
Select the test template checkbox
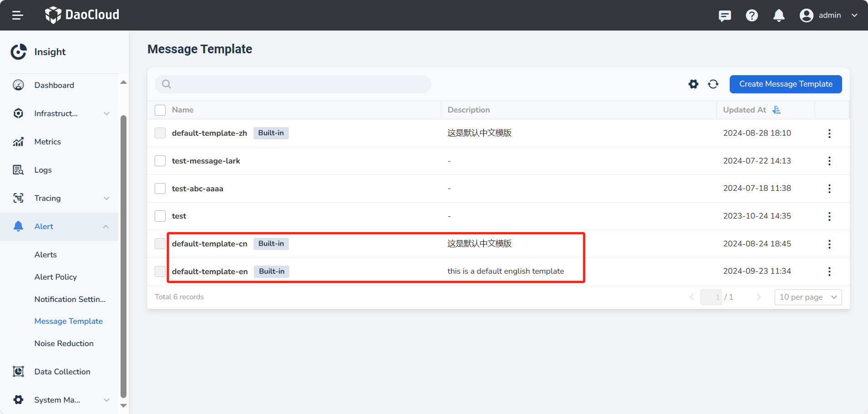coord(160,216)
